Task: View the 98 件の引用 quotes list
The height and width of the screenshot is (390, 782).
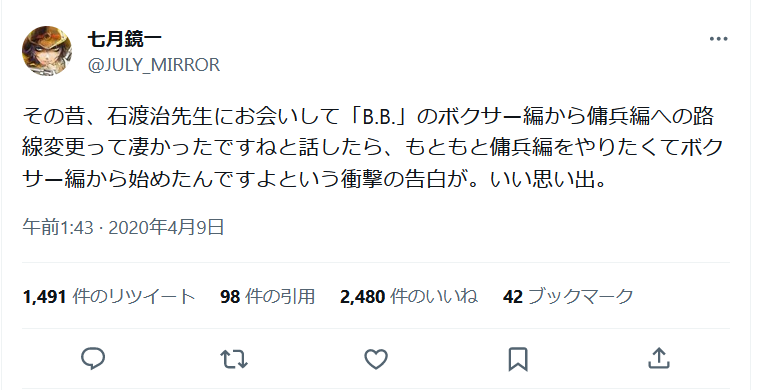Action: click(267, 297)
